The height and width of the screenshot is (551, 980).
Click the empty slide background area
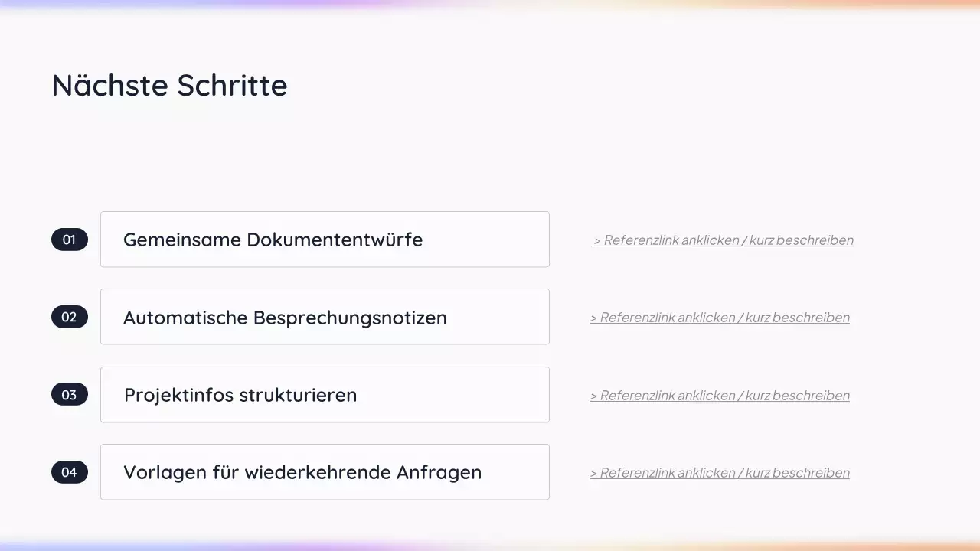pos(490,153)
